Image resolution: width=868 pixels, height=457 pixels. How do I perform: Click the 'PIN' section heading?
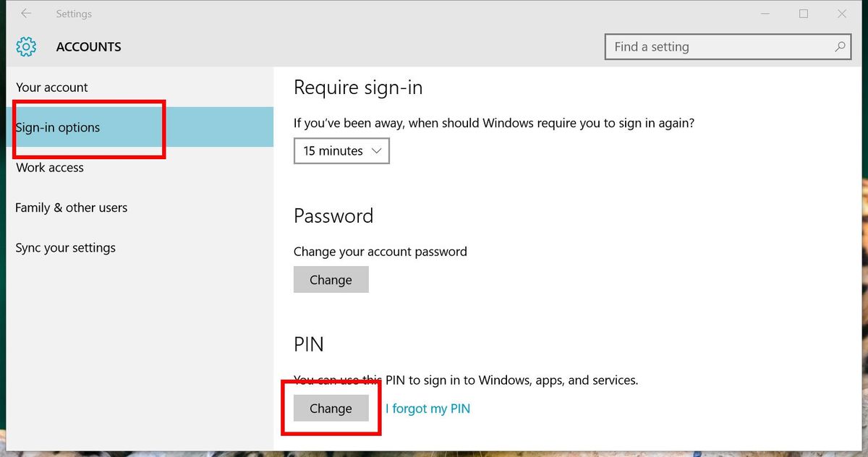point(308,344)
